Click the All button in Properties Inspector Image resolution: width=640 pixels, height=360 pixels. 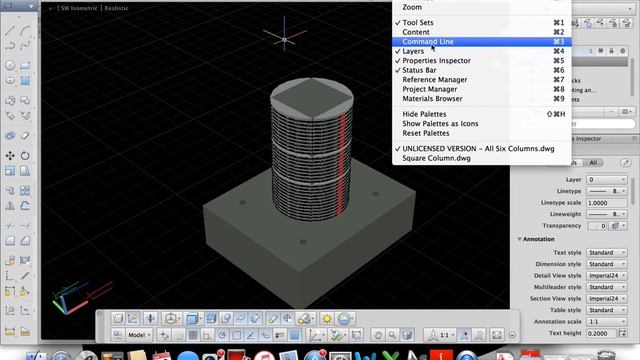click(x=593, y=163)
